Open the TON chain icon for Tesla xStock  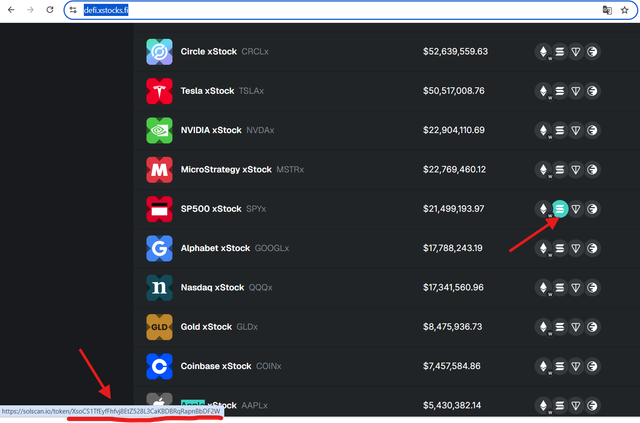pyautogui.click(x=576, y=91)
